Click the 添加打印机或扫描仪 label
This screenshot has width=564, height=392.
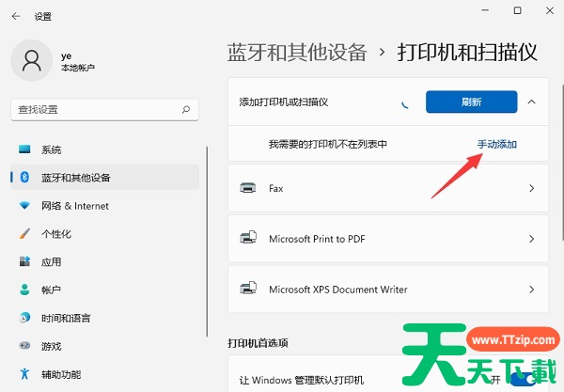click(x=284, y=102)
